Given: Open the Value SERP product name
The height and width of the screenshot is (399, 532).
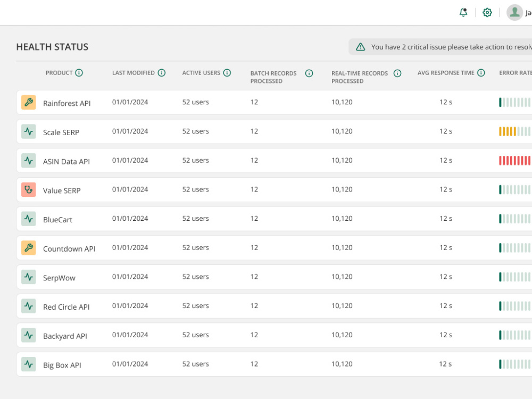Looking at the screenshot, I should click(62, 190).
